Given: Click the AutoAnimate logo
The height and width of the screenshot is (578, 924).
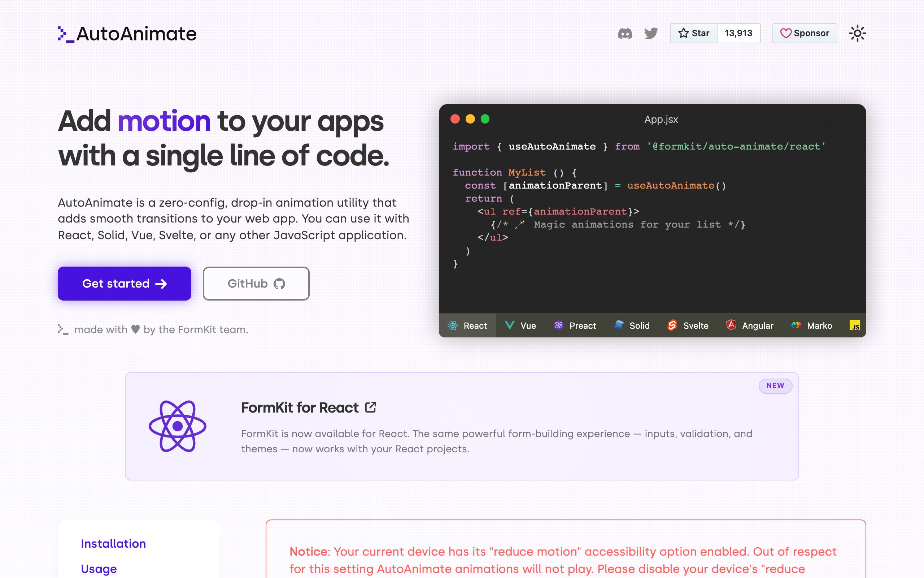Looking at the screenshot, I should click(x=127, y=34).
